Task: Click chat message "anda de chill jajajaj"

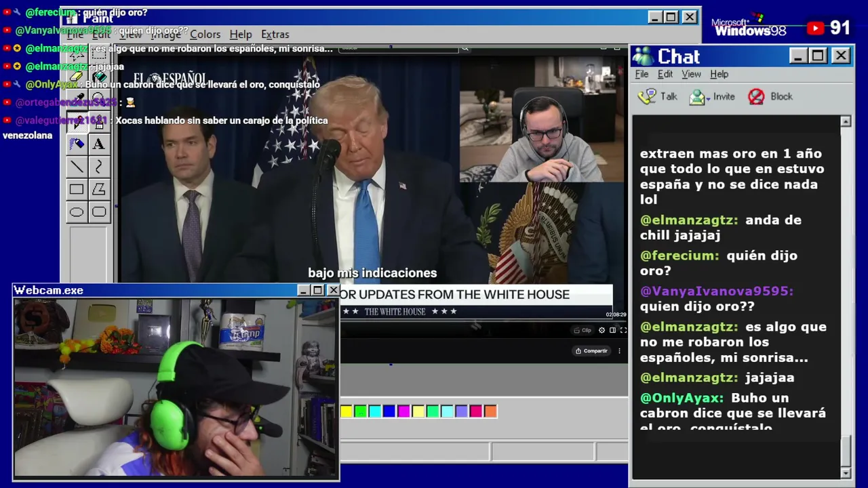Action: [x=720, y=228]
